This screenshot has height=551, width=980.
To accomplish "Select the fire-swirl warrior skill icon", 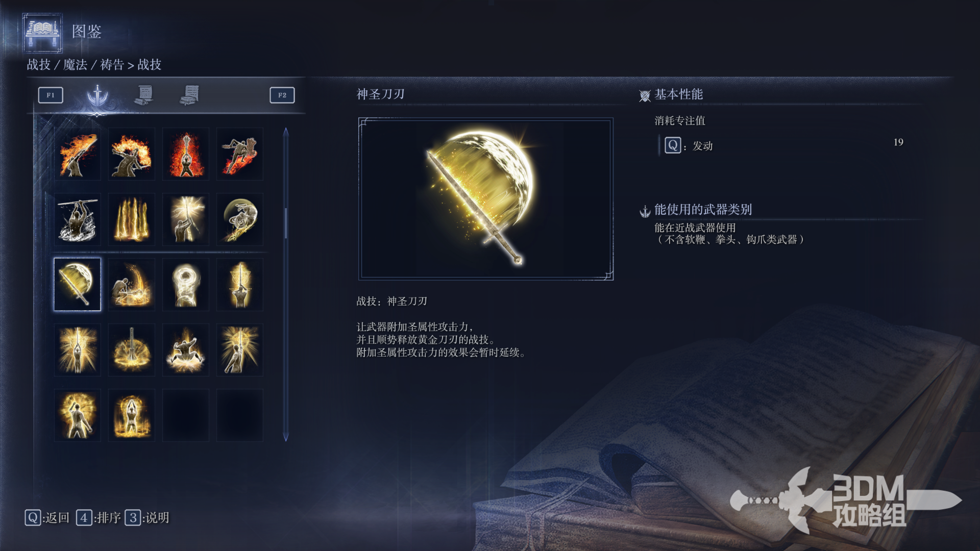I will [131, 154].
